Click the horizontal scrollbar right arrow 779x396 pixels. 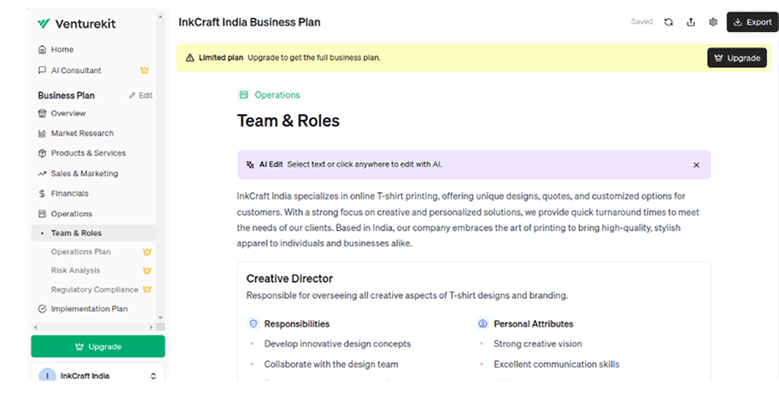[x=152, y=327]
